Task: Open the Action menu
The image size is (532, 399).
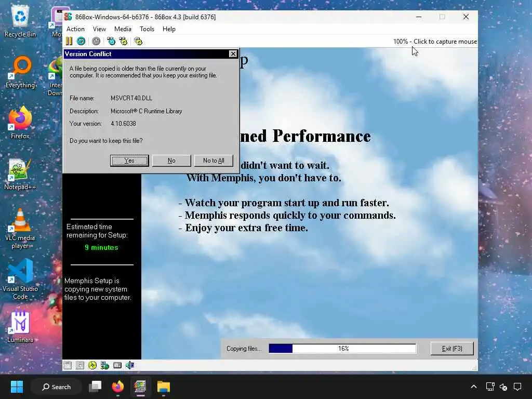Action: 75,29
